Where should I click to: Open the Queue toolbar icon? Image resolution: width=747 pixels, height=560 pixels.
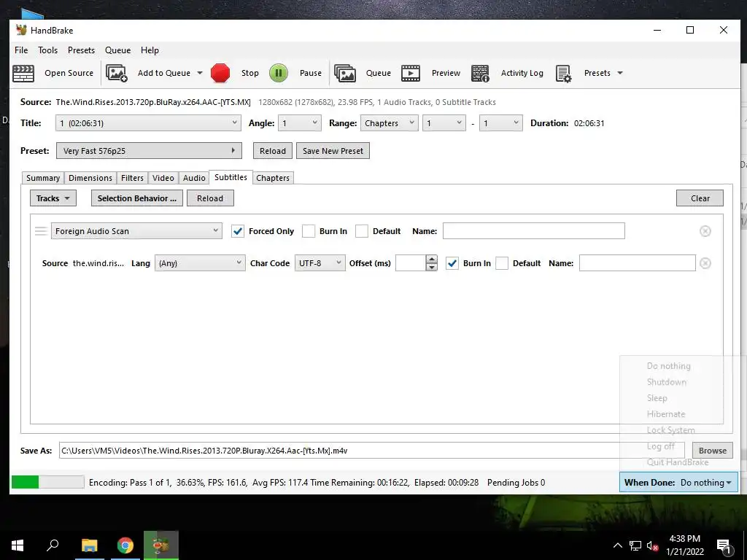pyautogui.click(x=345, y=73)
